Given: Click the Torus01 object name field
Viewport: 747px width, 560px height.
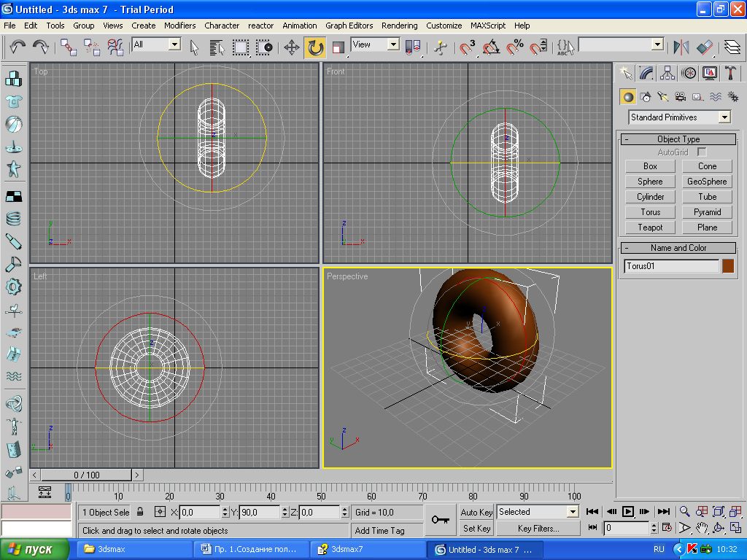Looking at the screenshot, I should [x=671, y=266].
